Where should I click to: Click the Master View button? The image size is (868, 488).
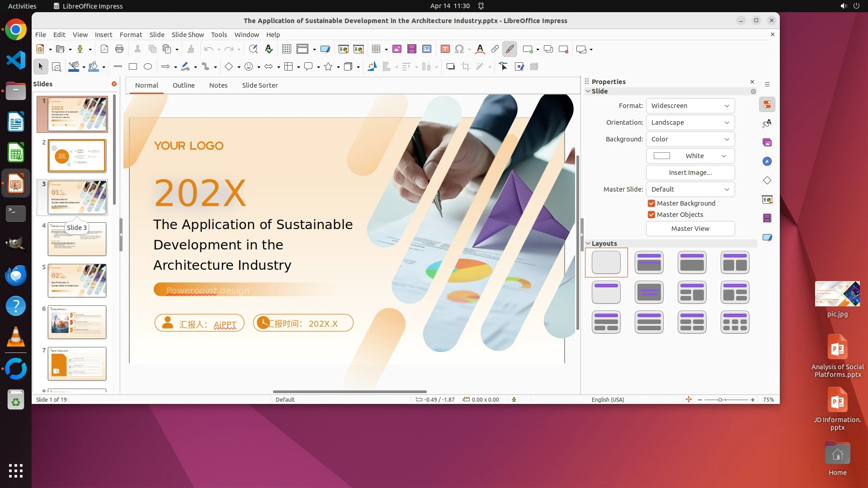coord(690,229)
